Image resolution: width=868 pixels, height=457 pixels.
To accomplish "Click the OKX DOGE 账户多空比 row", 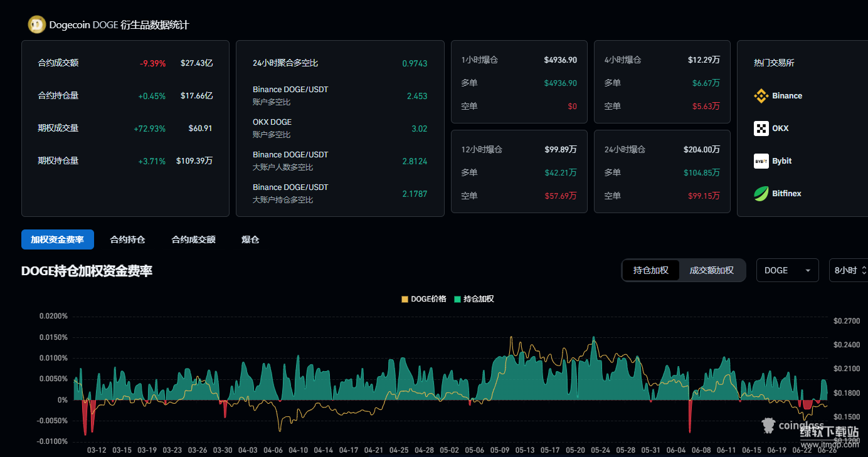I will 340,129.
